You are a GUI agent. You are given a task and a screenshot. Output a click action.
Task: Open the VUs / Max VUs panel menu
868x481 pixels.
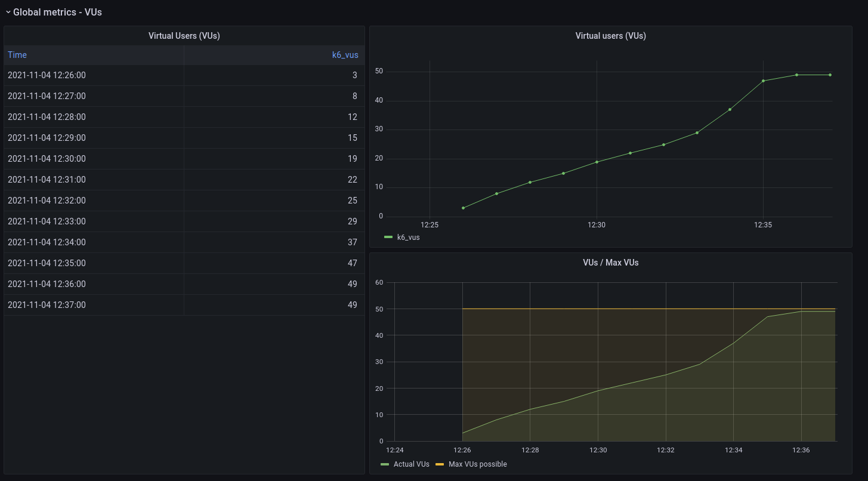pos(610,263)
